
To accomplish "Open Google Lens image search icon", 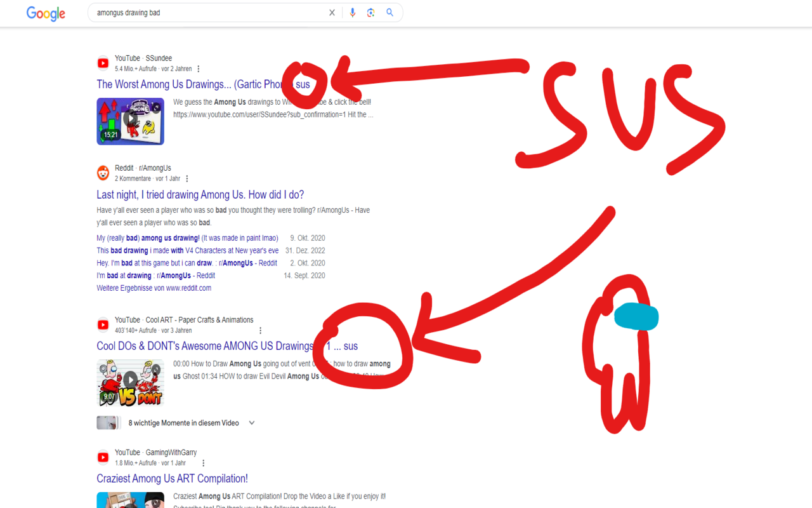I will [x=370, y=12].
